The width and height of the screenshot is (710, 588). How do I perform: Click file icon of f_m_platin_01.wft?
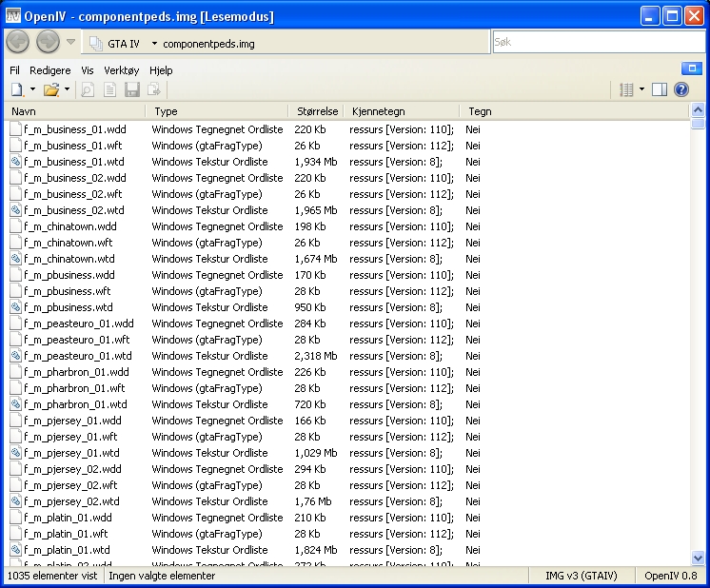16,534
